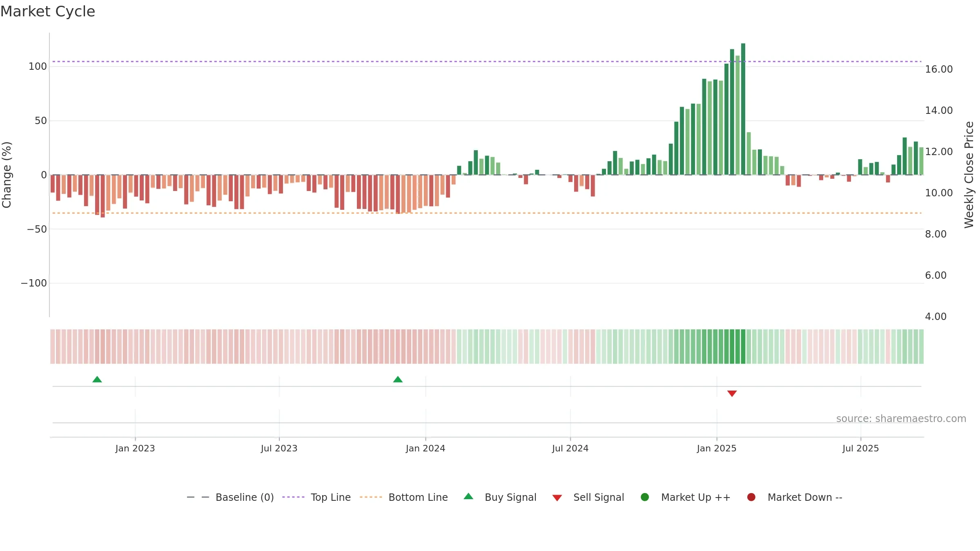Click the Weekly Close Price axis label
The image size is (980, 551).
969,175
